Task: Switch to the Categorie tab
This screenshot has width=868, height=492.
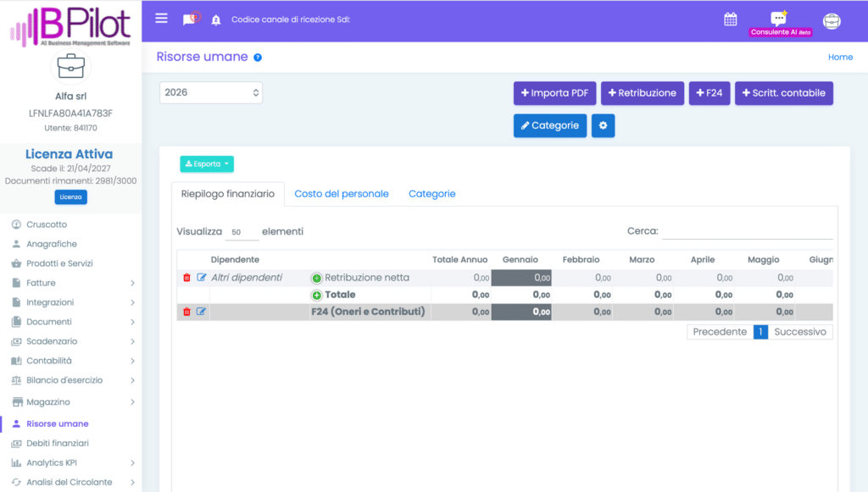Action: pos(431,193)
